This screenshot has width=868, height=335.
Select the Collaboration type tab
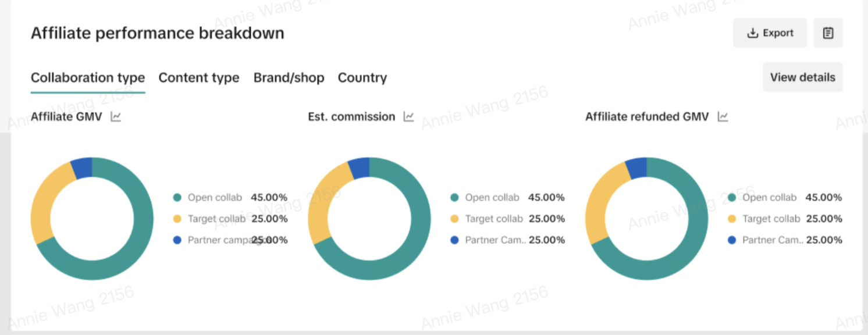tap(88, 78)
